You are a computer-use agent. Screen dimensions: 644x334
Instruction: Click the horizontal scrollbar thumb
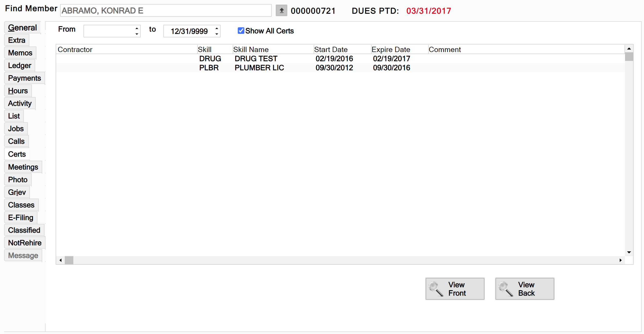tap(69, 260)
